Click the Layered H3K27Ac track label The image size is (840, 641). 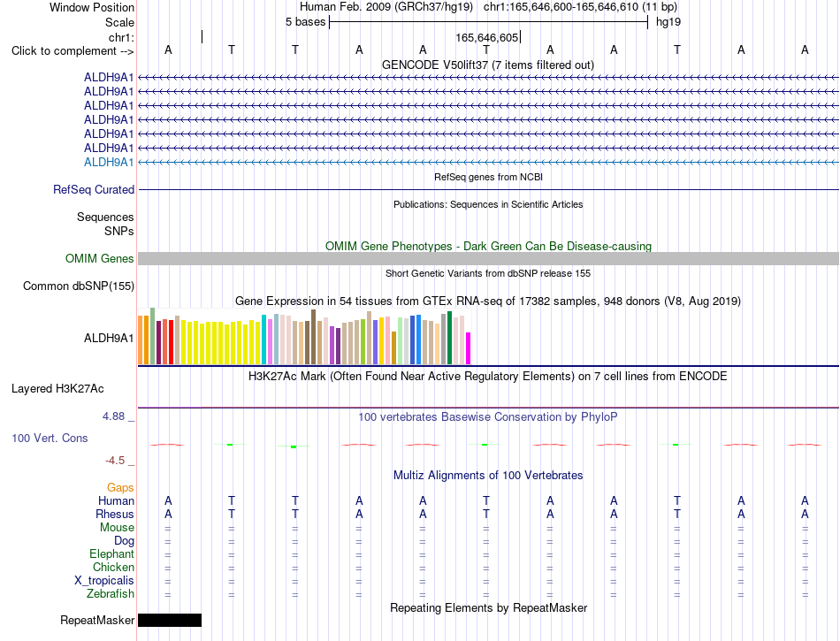click(57, 389)
